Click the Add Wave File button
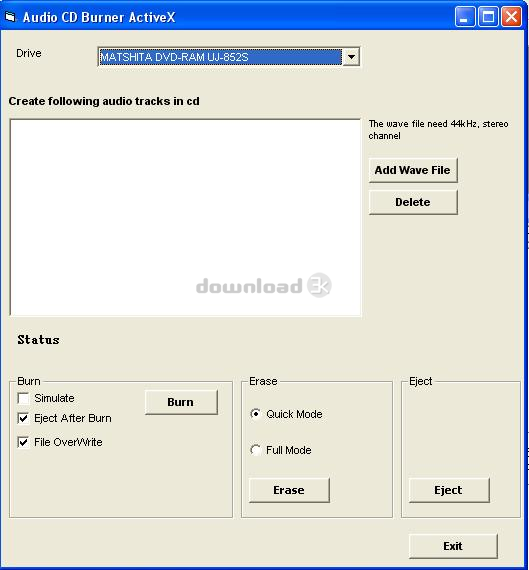 point(413,170)
